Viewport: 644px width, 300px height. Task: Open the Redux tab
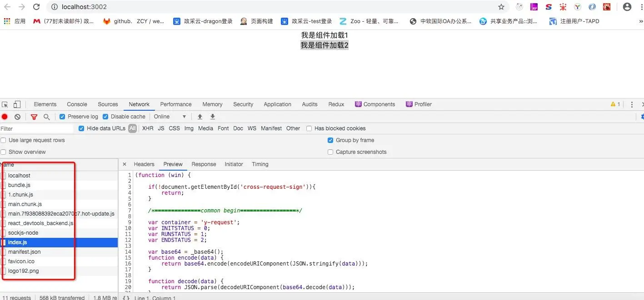[x=336, y=104]
